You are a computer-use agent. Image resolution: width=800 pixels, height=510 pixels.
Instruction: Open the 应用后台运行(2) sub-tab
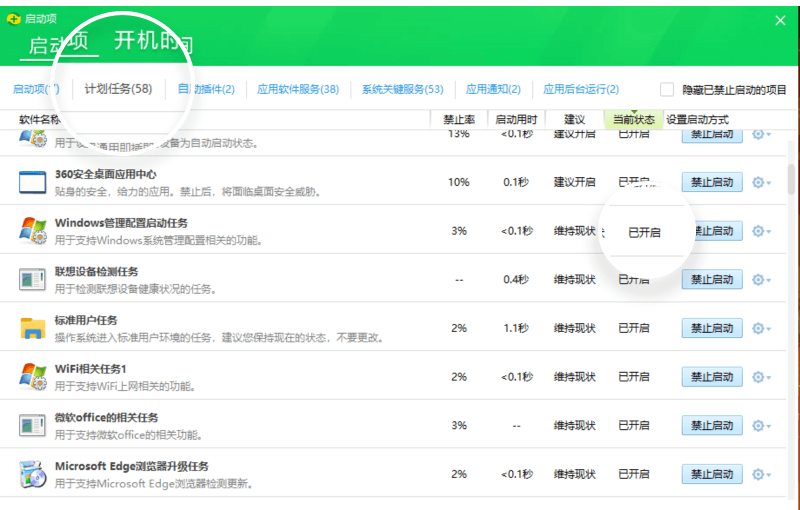pos(581,89)
